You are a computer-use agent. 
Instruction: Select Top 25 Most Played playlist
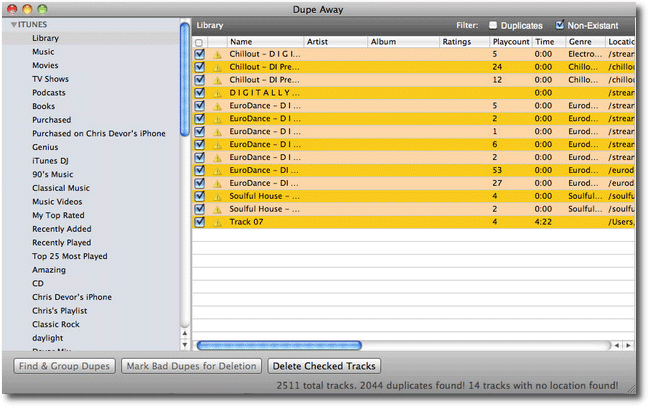[70, 256]
